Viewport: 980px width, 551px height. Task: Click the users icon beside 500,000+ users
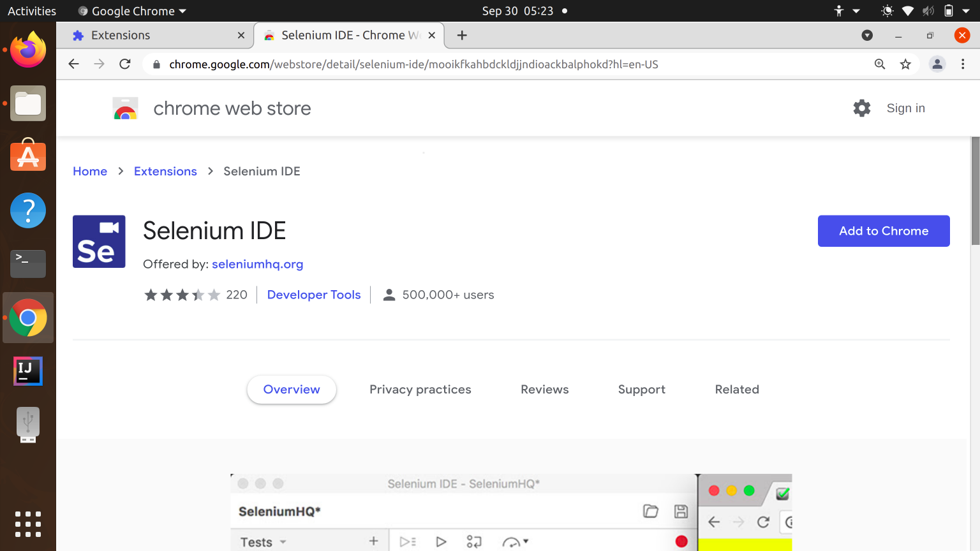pos(389,294)
